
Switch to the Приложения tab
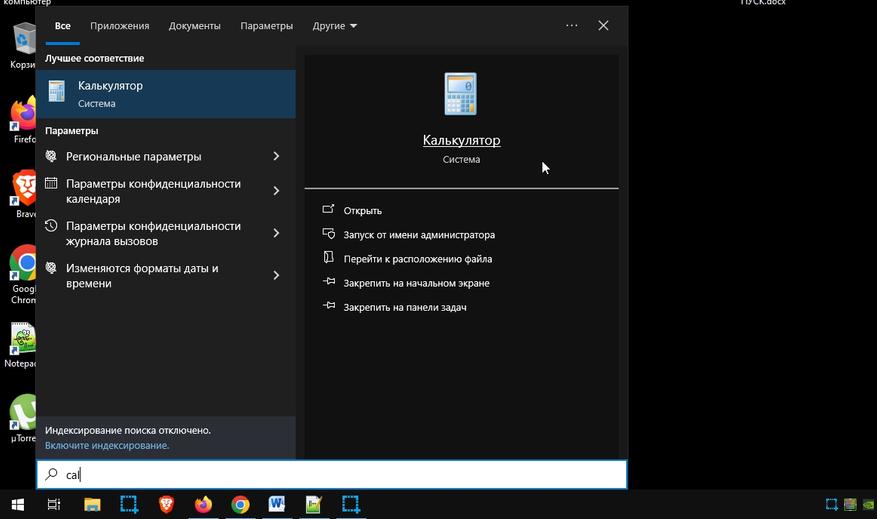(x=120, y=26)
